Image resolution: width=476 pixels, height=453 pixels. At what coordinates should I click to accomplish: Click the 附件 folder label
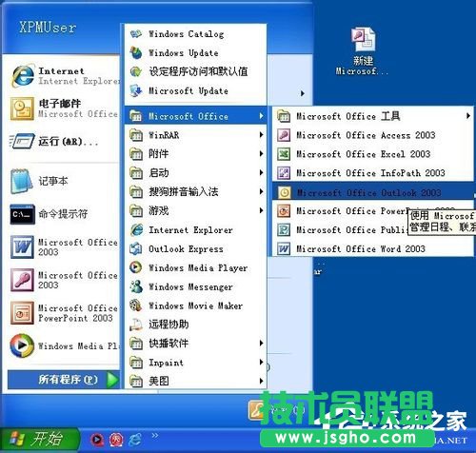[x=159, y=154]
